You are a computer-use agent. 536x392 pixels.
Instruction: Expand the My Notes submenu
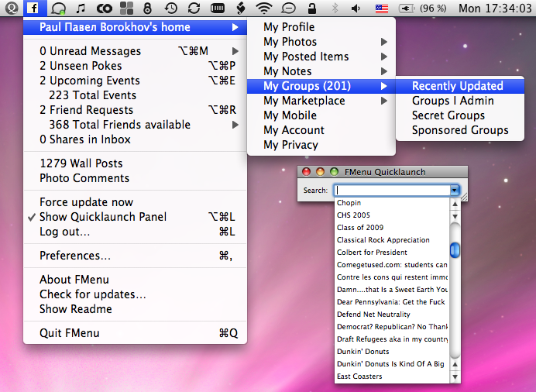click(x=321, y=71)
